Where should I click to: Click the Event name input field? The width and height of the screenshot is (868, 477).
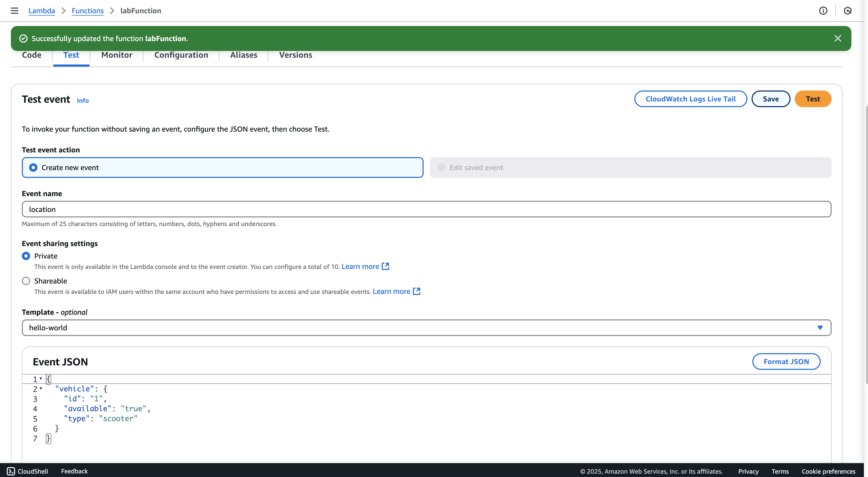pos(426,209)
